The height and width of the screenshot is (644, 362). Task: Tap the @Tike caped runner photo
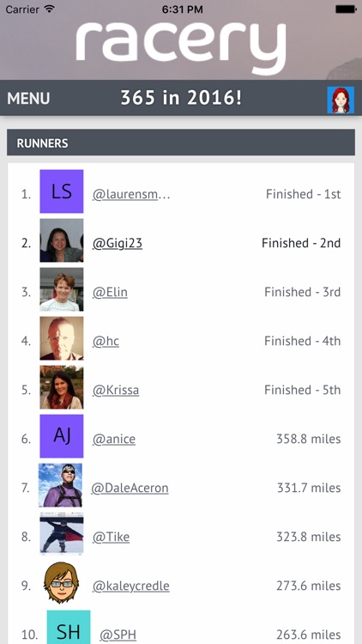click(x=62, y=534)
